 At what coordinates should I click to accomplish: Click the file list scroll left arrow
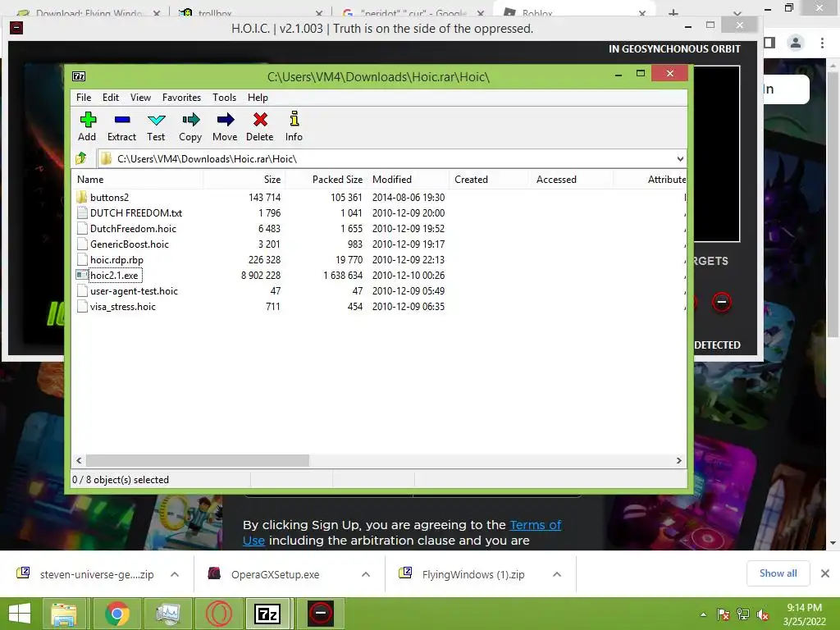coord(79,461)
